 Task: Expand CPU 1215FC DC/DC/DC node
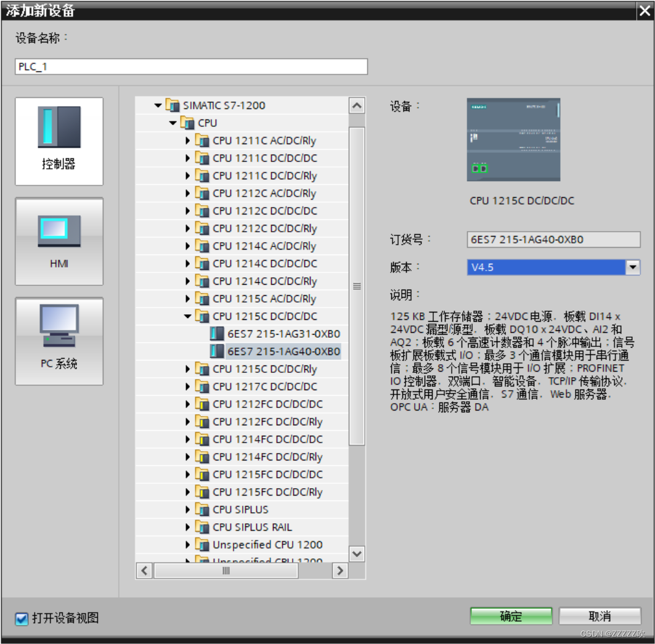[x=187, y=475]
